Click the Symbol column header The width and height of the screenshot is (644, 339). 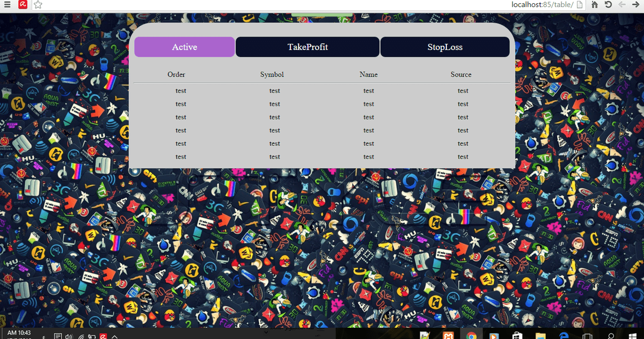click(272, 75)
